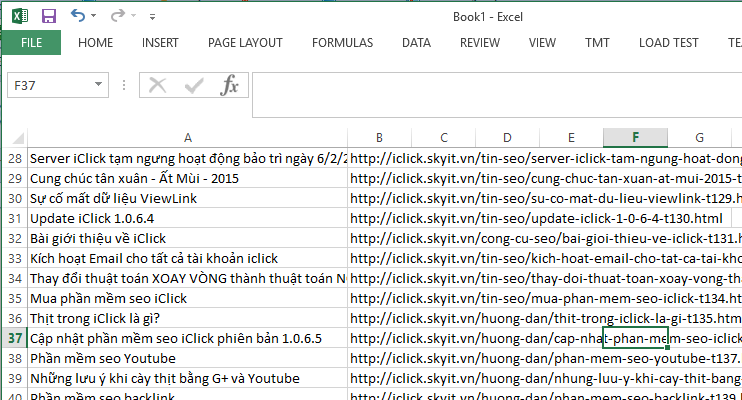Click the Excel application icon
The image size is (742, 400).
(19, 17)
